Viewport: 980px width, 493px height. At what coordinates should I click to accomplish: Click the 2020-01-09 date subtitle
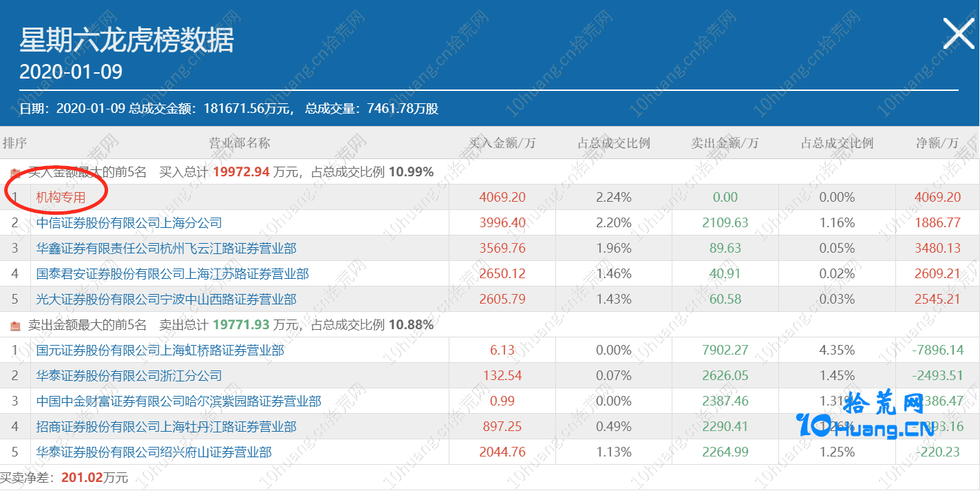pos(71,71)
